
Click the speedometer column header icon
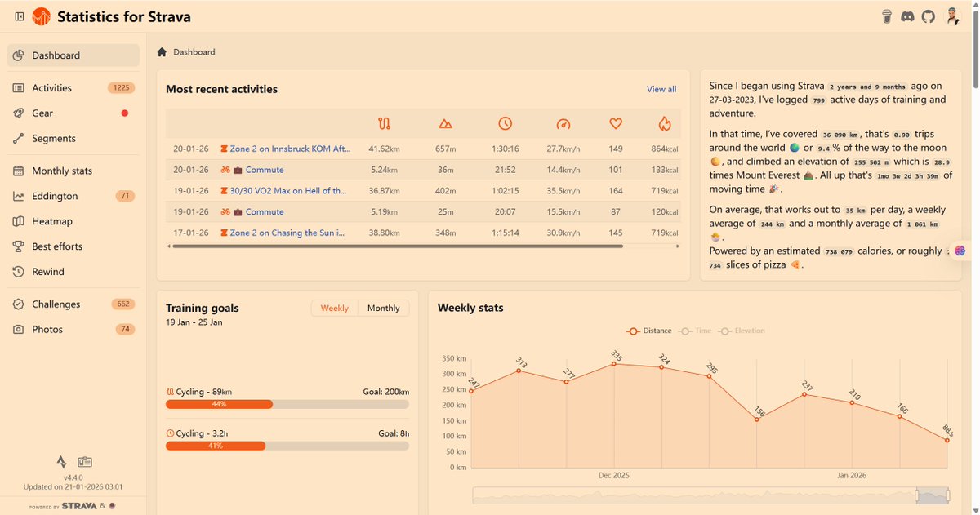click(x=563, y=124)
